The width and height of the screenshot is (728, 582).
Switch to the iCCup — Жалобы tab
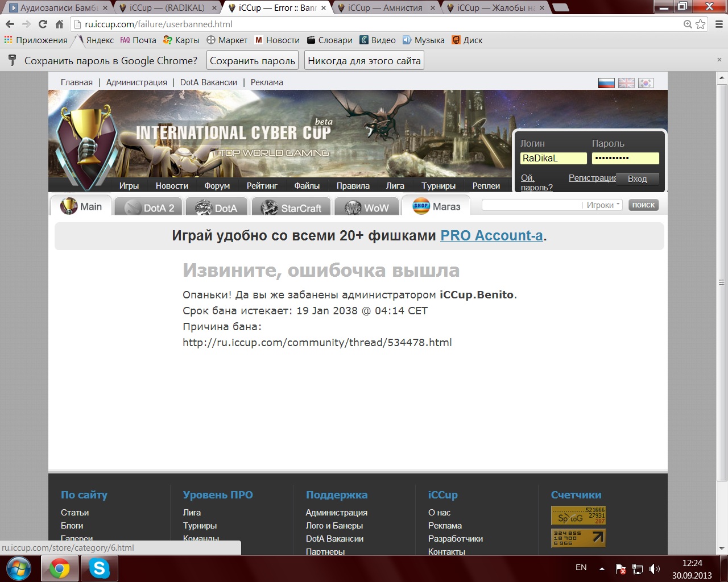[x=495, y=8]
